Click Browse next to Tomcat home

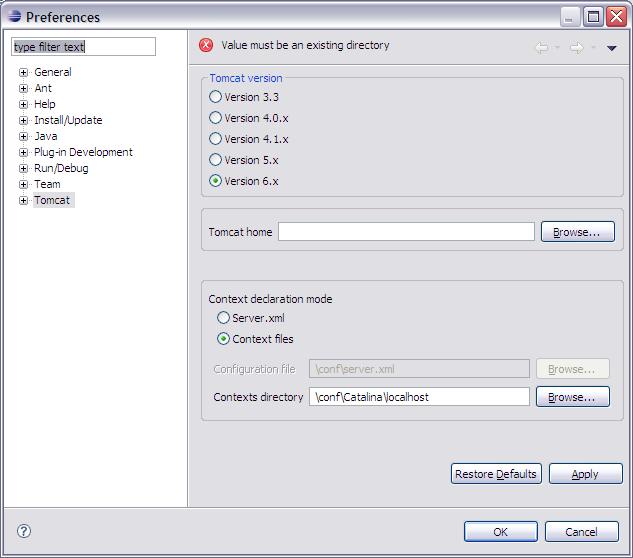578,232
